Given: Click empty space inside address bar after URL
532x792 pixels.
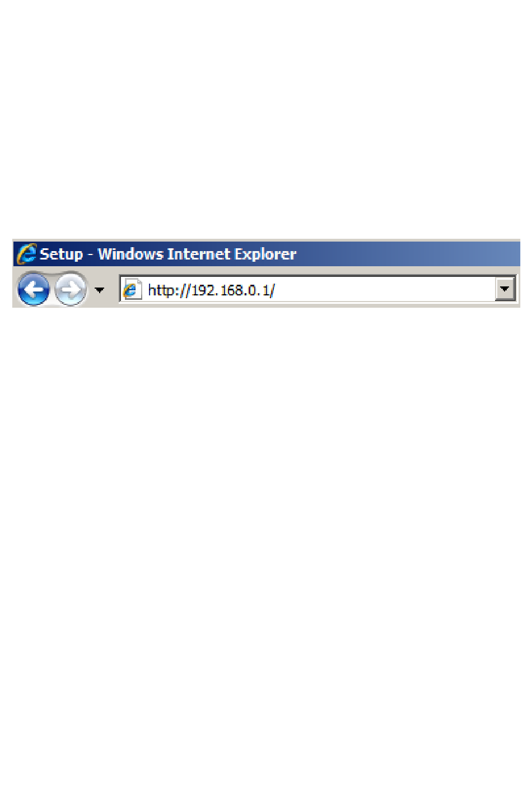Looking at the screenshot, I should click(x=385, y=290).
